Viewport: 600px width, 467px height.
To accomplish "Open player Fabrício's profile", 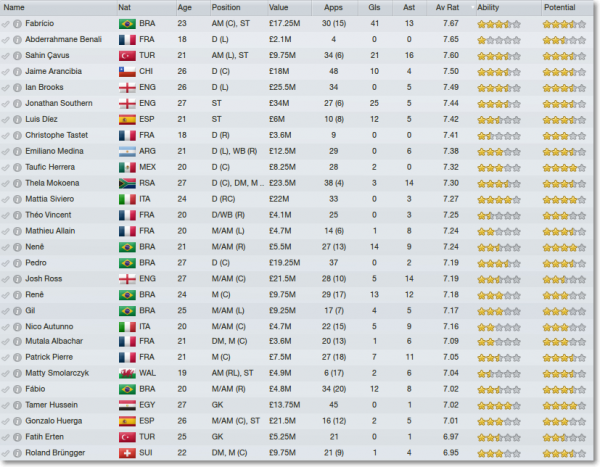I will [39, 24].
